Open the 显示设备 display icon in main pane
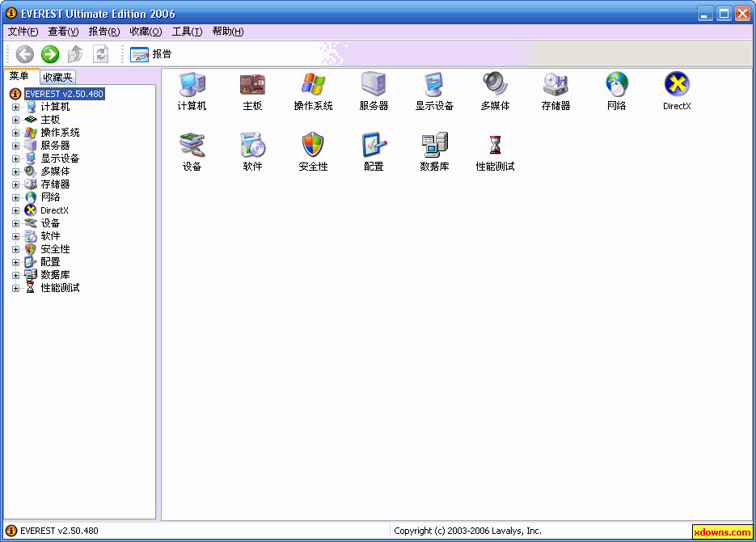Screen dimensions: 756x542 (434, 91)
